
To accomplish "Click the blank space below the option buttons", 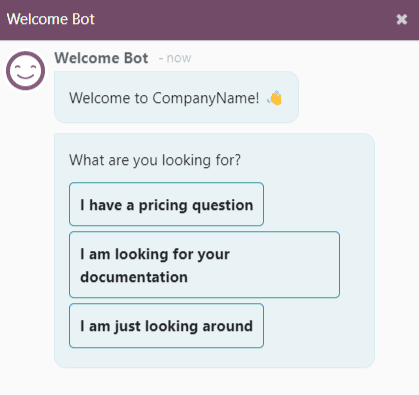I will click(214, 357).
